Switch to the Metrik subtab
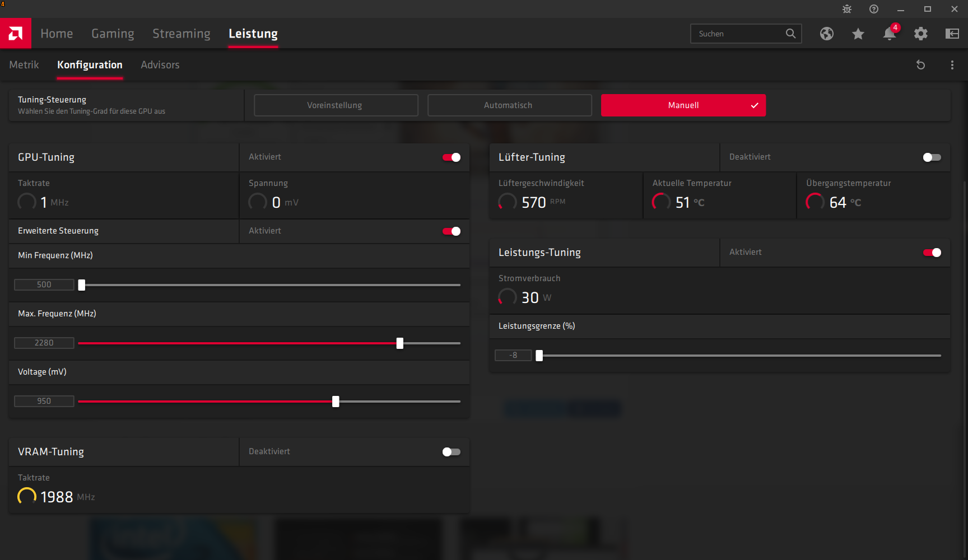This screenshot has width=968, height=560. (24, 65)
